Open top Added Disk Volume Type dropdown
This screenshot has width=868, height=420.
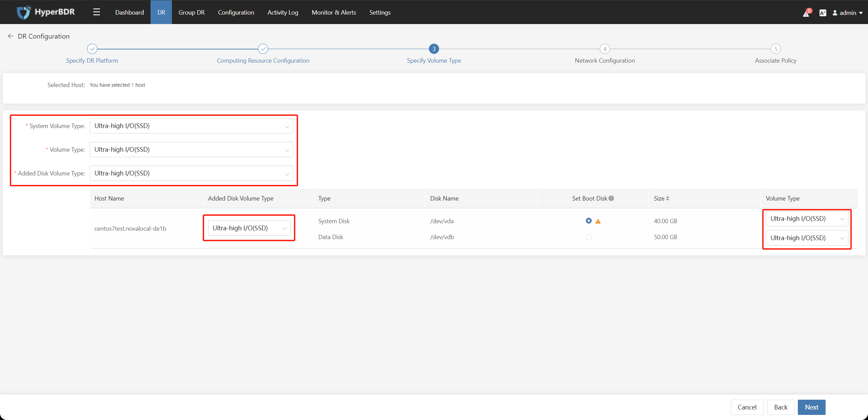[x=192, y=173]
